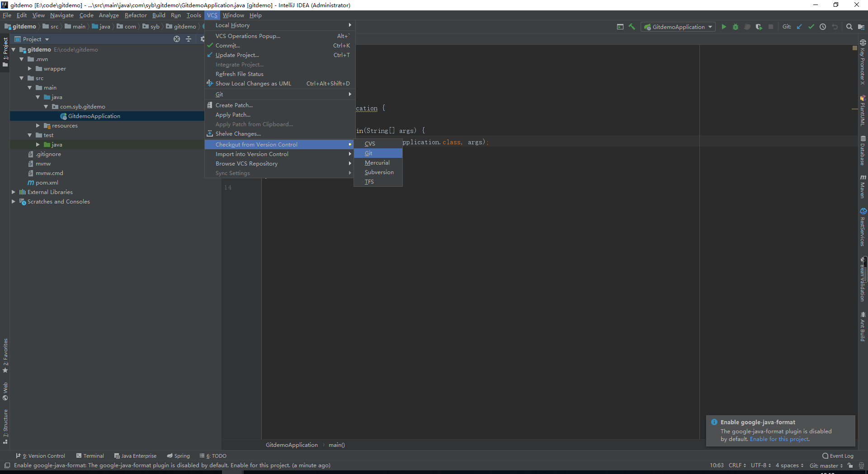Open the RestServices side panel

[x=863, y=227]
